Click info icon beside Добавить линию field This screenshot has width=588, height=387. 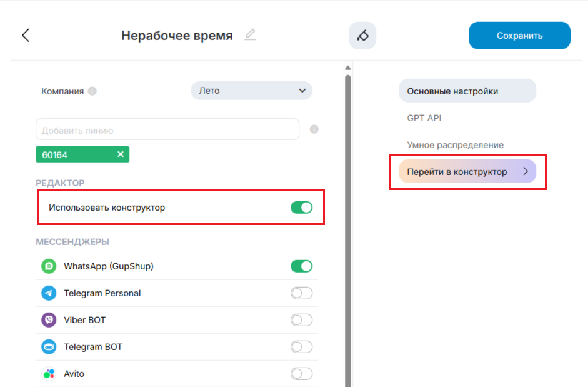pyautogui.click(x=314, y=129)
